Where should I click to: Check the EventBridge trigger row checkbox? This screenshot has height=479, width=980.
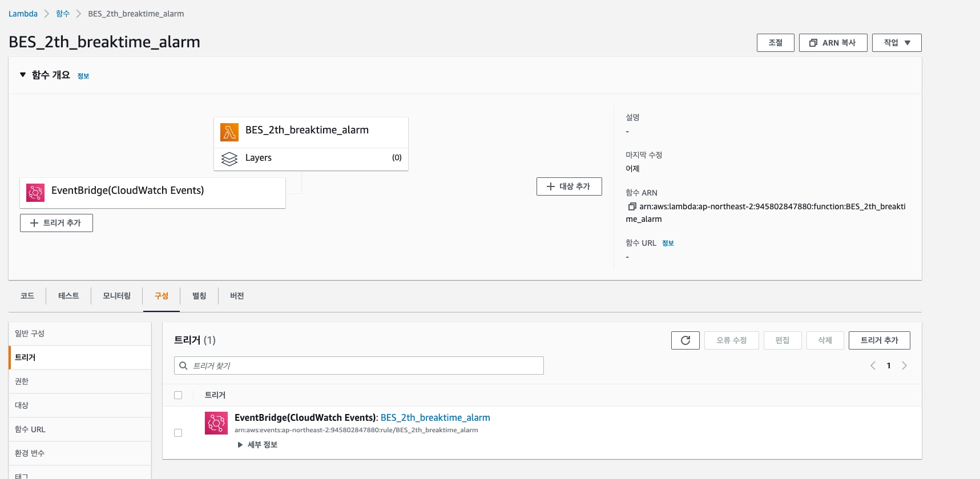coord(178,433)
